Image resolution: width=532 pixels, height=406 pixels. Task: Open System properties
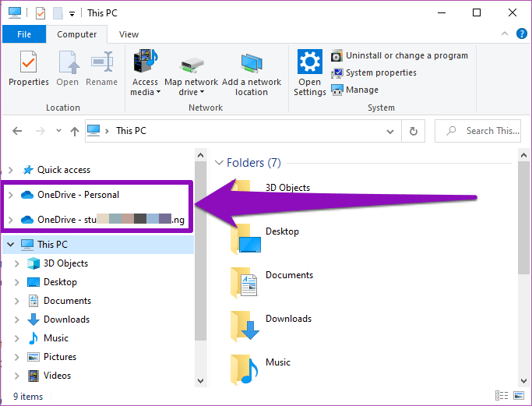tap(374, 72)
